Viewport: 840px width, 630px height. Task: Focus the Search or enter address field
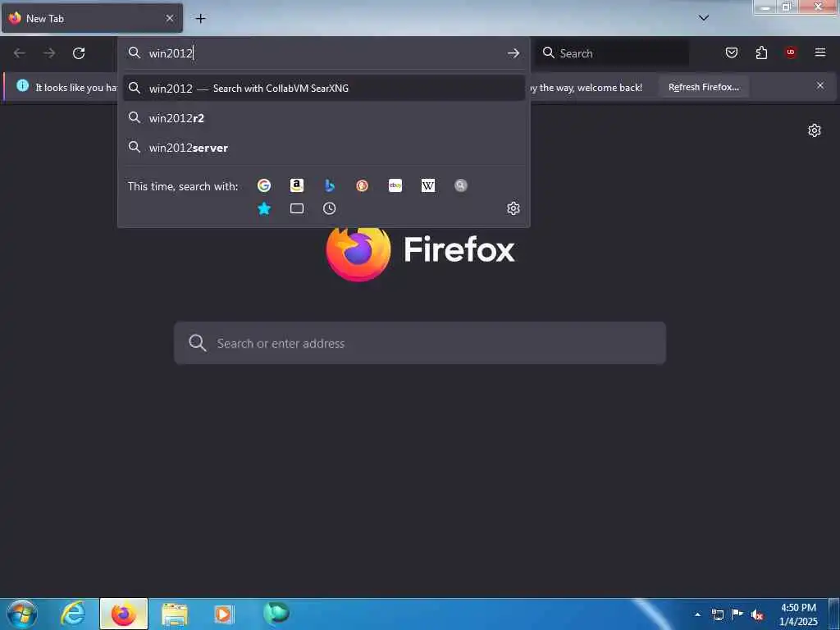[420, 344]
